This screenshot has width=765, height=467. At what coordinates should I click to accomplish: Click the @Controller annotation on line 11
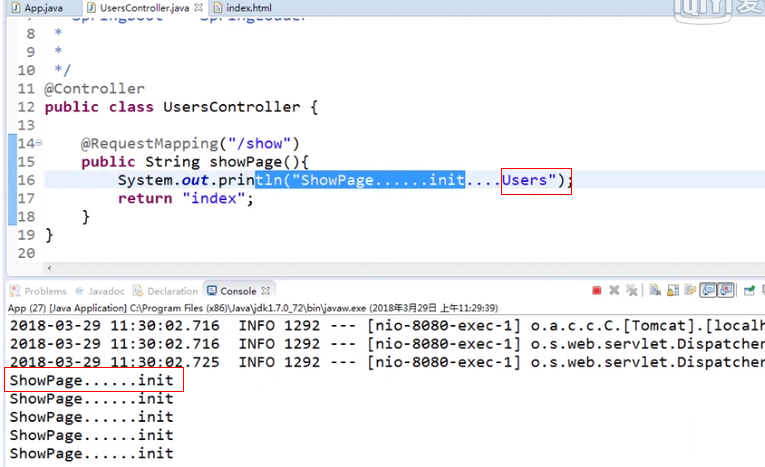coord(95,89)
